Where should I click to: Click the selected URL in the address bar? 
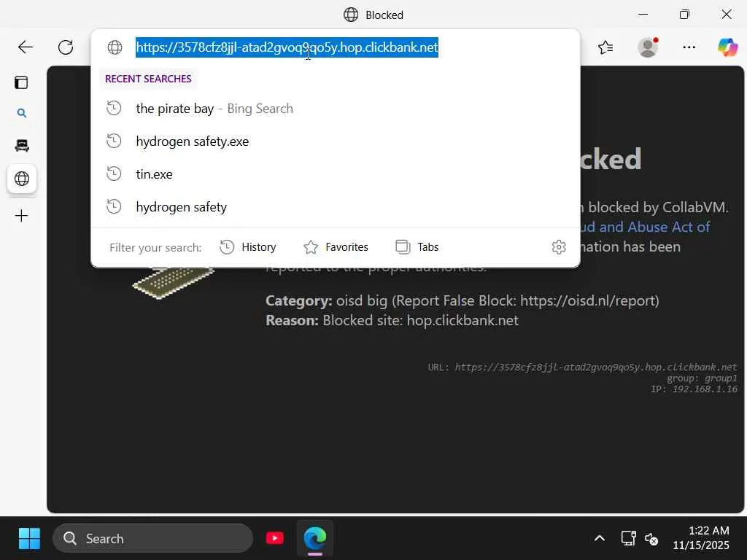coord(287,47)
